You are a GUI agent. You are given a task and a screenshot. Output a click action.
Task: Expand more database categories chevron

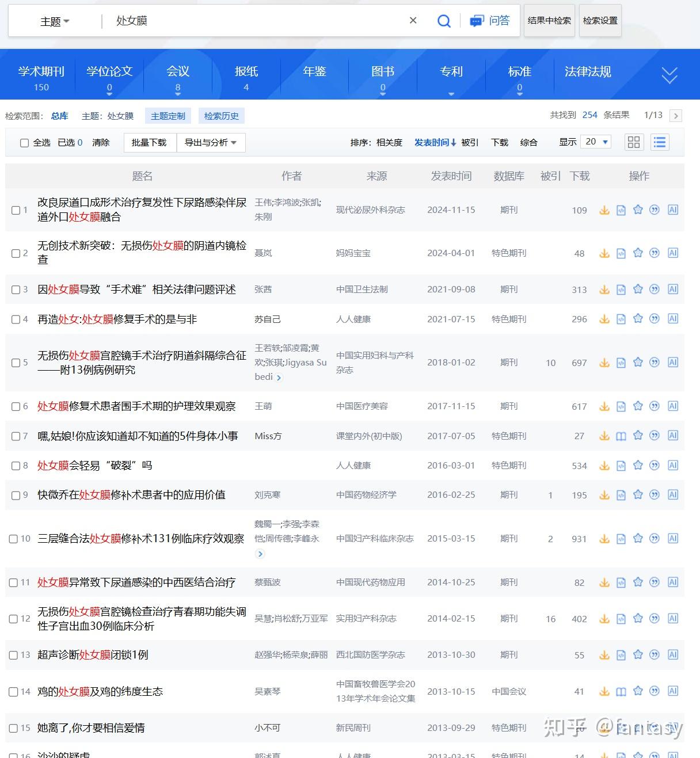click(669, 75)
